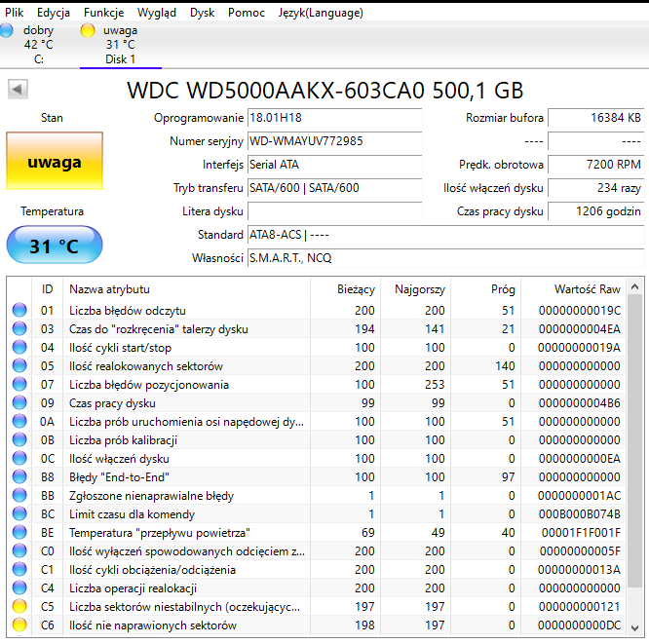This screenshot has width=649, height=644.
Task: Click the 'Próg' column header
Action: [x=485, y=289]
